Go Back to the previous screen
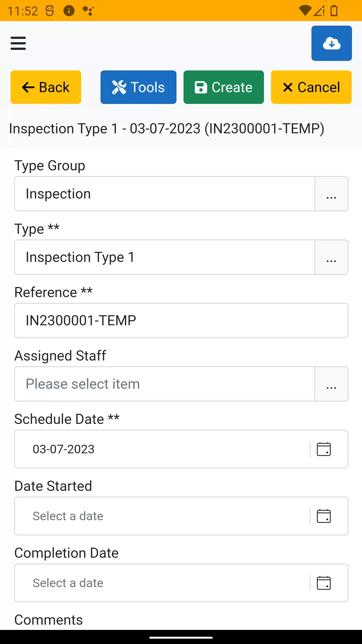The height and width of the screenshot is (644, 362). [x=46, y=87]
